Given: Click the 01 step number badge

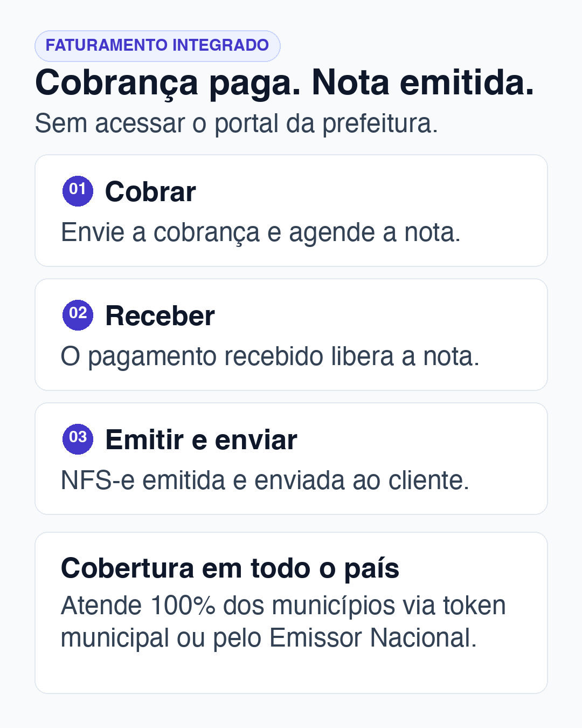Looking at the screenshot, I should point(78,191).
